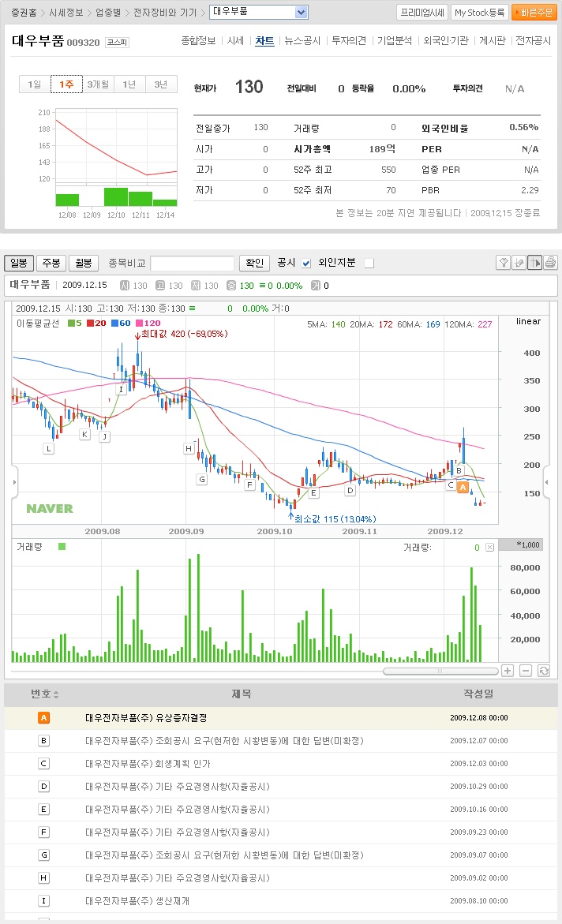
Task: Click the My Stock등록 button
Action: [479, 13]
